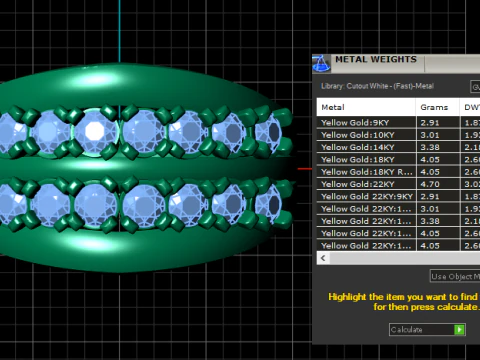Click the horizontal scrollbar track below metals table
This screenshot has height=360, width=480.
pyautogui.click(x=405, y=258)
